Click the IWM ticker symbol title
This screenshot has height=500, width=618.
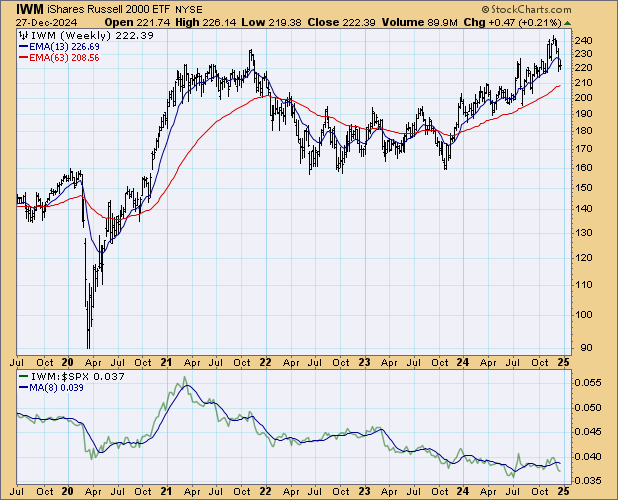point(30,9)
